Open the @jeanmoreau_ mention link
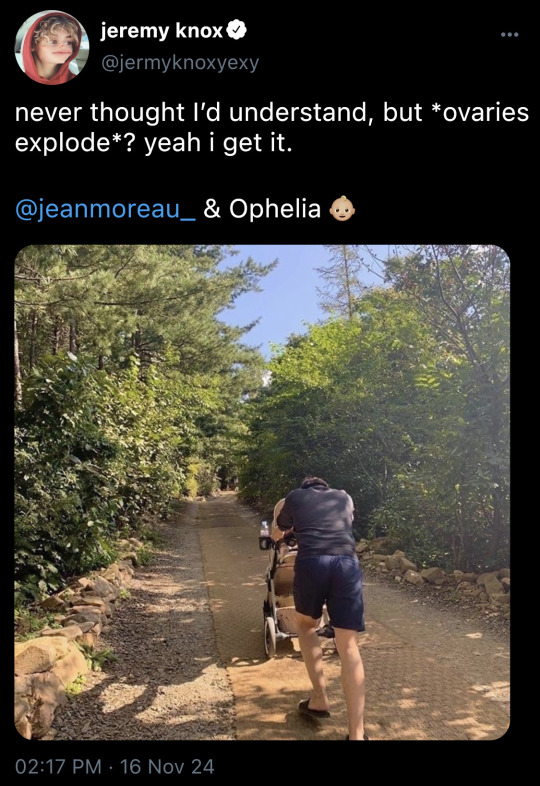 tap(105, 209)
